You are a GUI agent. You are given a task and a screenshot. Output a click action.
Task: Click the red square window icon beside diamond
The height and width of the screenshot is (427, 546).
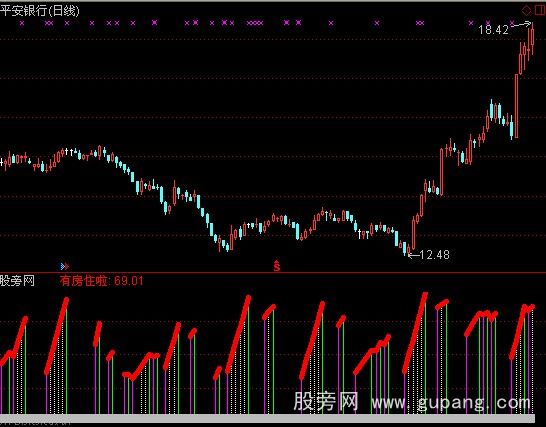539,10
